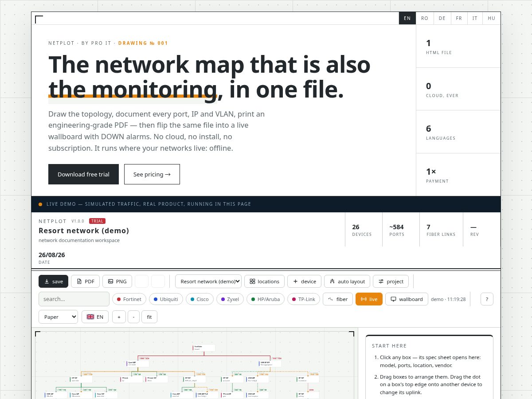Switch site language to HU
Image resolution: width=532 pixels, height=399 pixels.
(x=492, y=18)
